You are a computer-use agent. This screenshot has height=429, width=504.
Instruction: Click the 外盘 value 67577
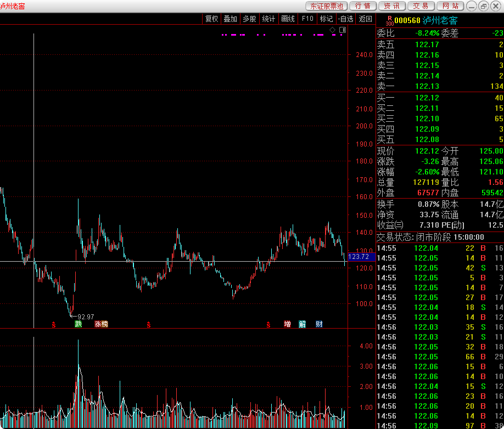pyautogui.click(x=428, y=193)
